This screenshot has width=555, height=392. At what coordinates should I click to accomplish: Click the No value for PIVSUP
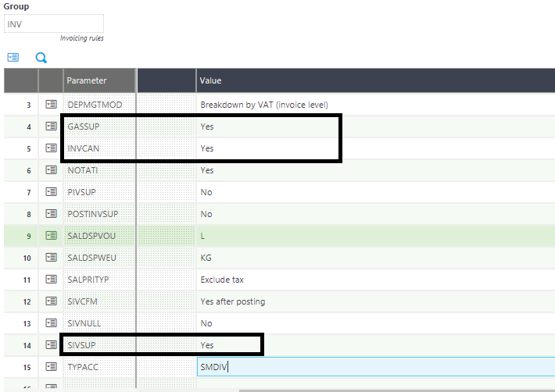tap(206, 192)
